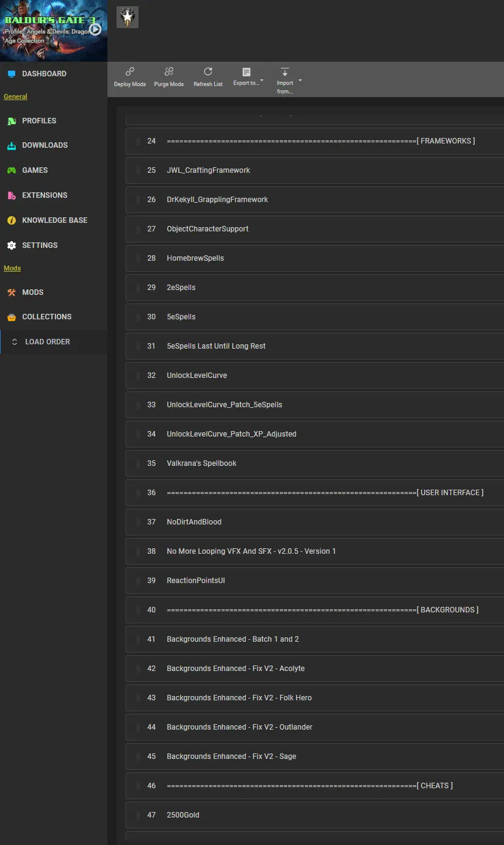
Task: Open the Extensions section
Action: point(54,195)
